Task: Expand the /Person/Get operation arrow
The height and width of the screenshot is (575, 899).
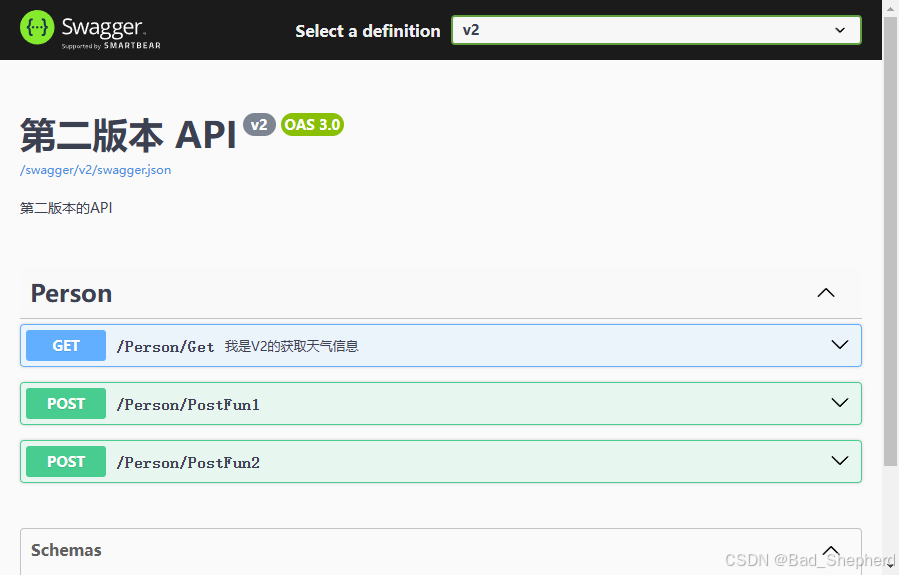Action: [839, 345]
